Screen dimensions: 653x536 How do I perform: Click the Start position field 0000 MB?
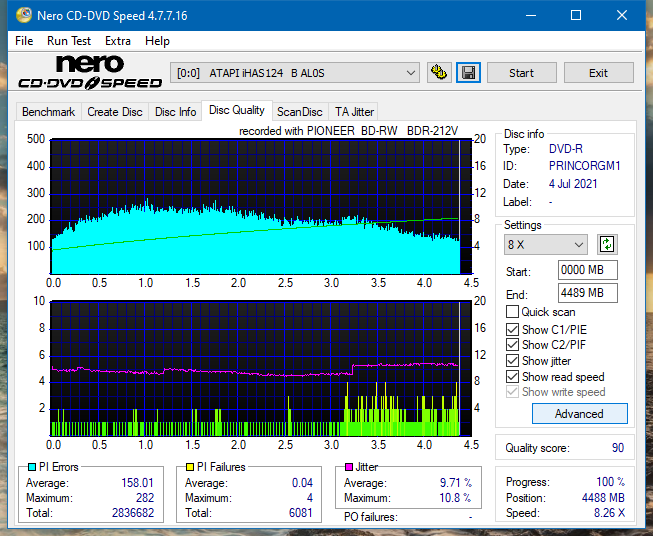point(587,270)
